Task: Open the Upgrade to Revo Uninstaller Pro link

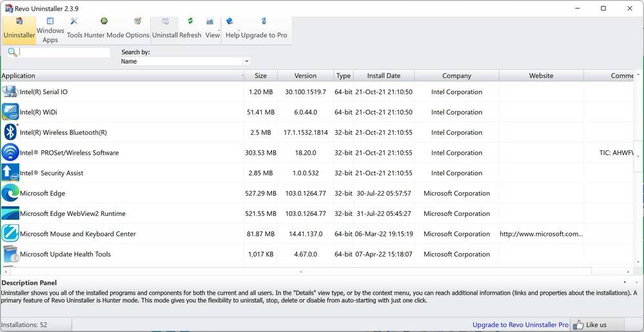Action: click(520, 325)
